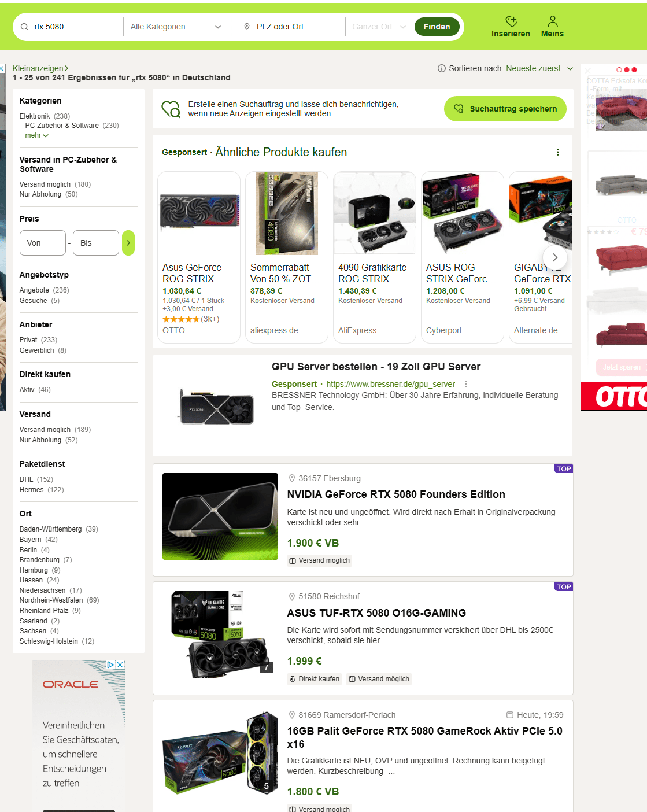Open Sommerrabatt ZOTAC aliexpress product card

pyautogui.click(x=287, y=257)
